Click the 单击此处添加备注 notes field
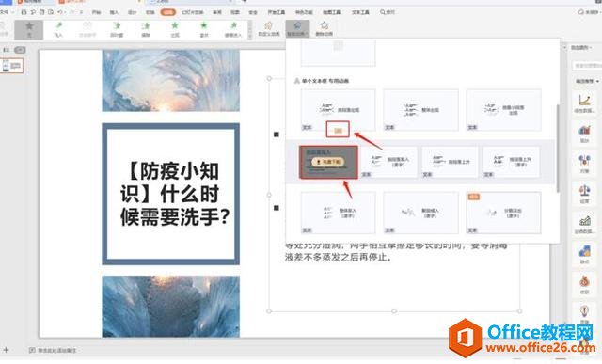Screen dimensions: 602x364 [53, 350]
